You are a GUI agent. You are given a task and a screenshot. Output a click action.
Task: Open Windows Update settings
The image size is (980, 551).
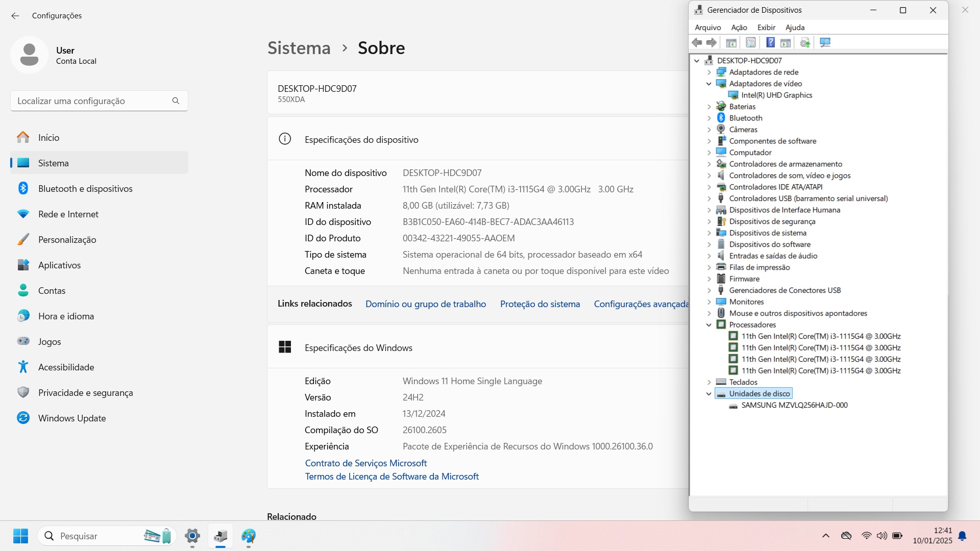[x=99, y=418]
